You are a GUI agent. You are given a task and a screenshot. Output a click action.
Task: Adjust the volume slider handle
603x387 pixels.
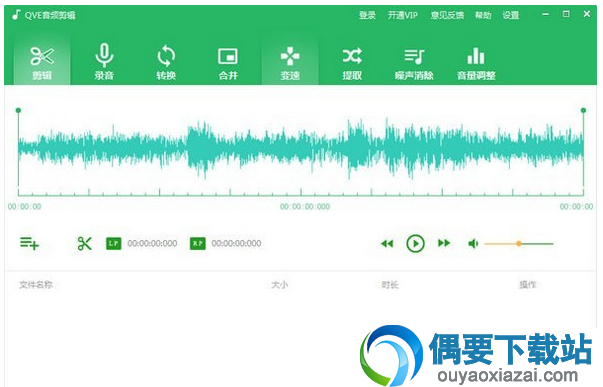point(519,244)
